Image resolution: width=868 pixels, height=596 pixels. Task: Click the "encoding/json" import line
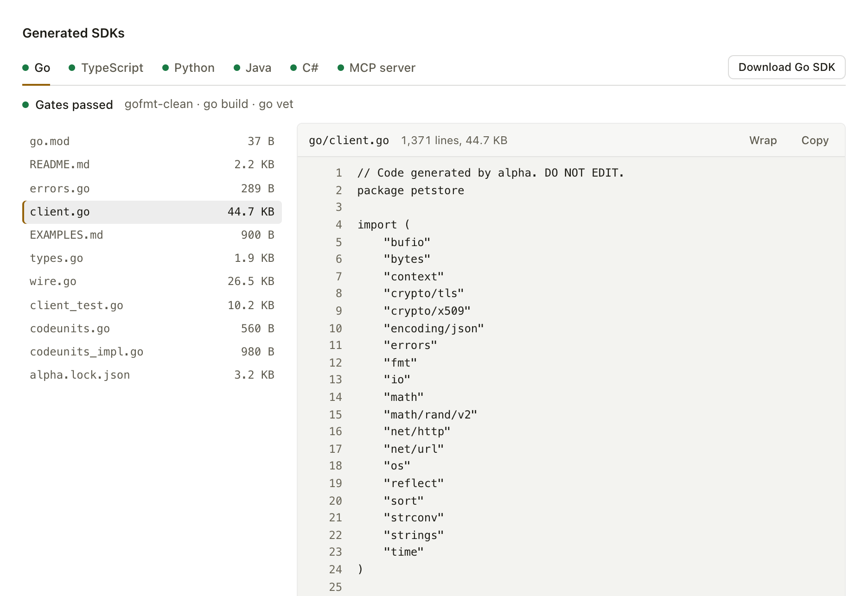[x=434, y=329]
